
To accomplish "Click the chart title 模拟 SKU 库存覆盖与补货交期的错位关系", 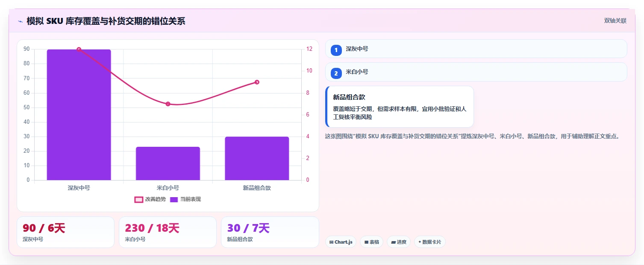I will [x=106, y=21].
